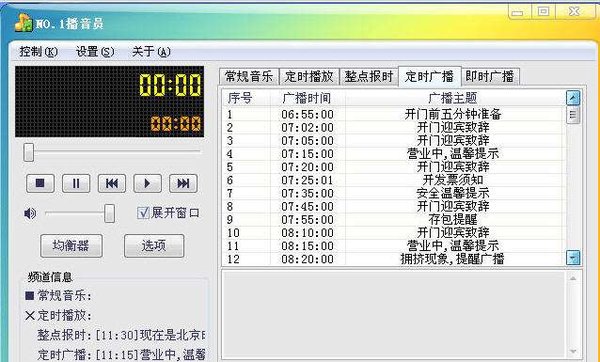The height and width of the screenshot is (362, 600).
Task: Skip to the next track
Action: pos(183,183)
